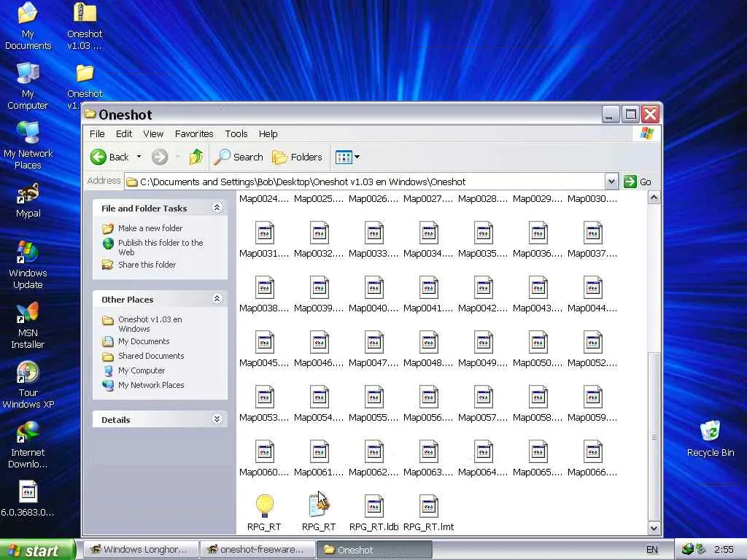Open the Favorites menu
This screenshot has height=560, width=747.
tap(194, 134)
